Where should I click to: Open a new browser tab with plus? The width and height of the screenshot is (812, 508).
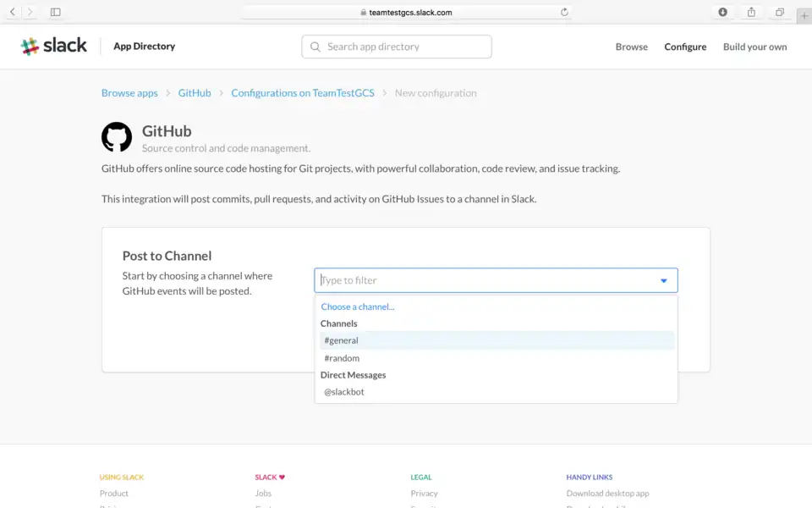(804, 15)
